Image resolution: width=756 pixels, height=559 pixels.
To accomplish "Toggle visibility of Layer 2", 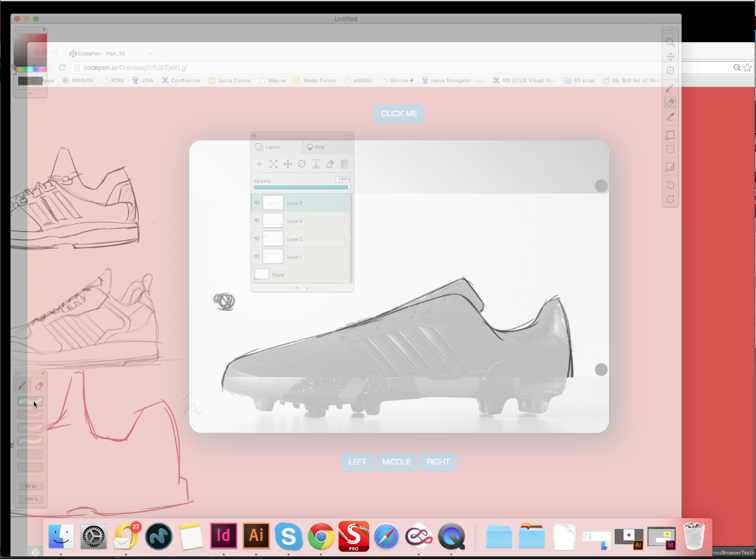I will (x=257, y=238).
